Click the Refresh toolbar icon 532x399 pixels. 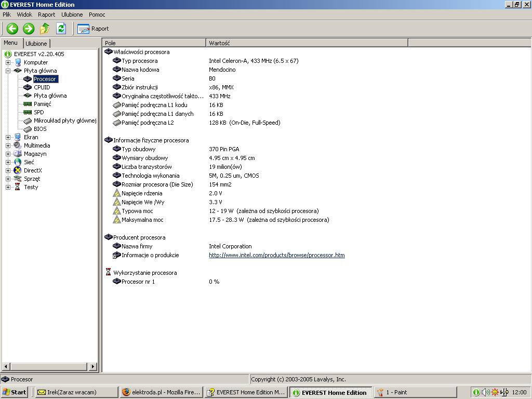61,29
